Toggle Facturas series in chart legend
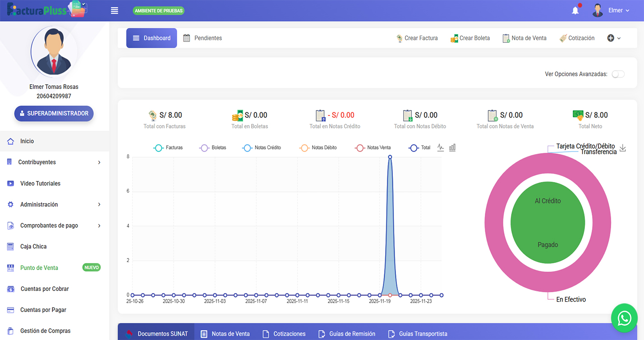 click(x=168, y=148)
